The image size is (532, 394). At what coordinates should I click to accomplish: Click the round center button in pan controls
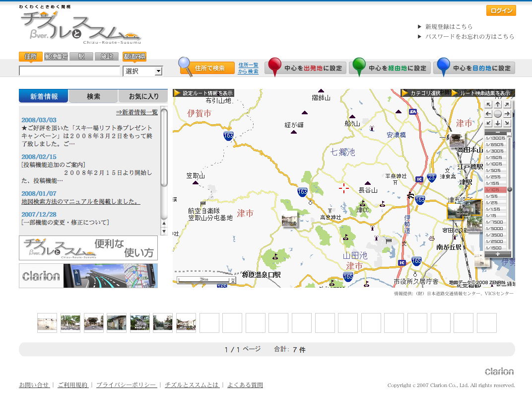497,114
